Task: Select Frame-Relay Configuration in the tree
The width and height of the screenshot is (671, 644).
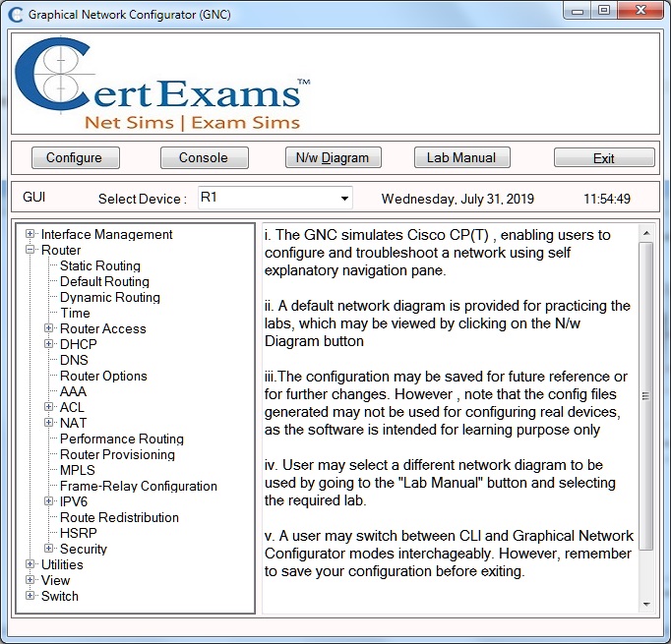Action: [x=139, y=486]
